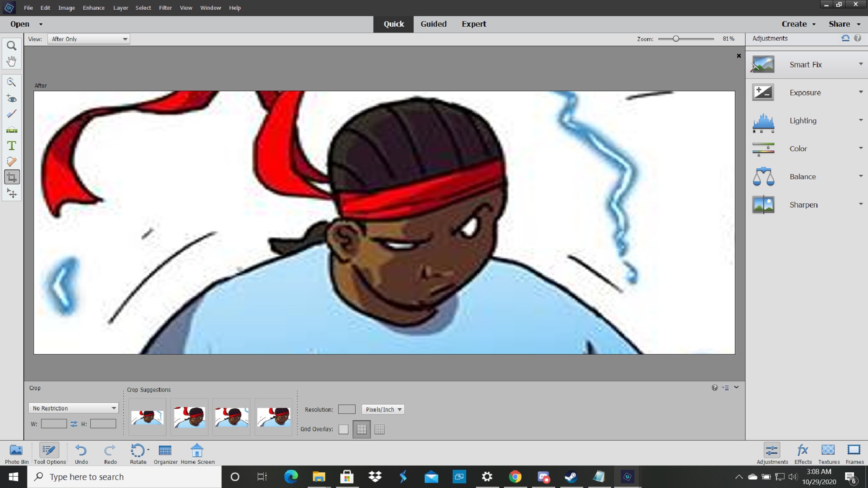Viewport: 868px width, 488px height.
Task: Click the Zoom slider handle
Action: (x=676, y=39)
